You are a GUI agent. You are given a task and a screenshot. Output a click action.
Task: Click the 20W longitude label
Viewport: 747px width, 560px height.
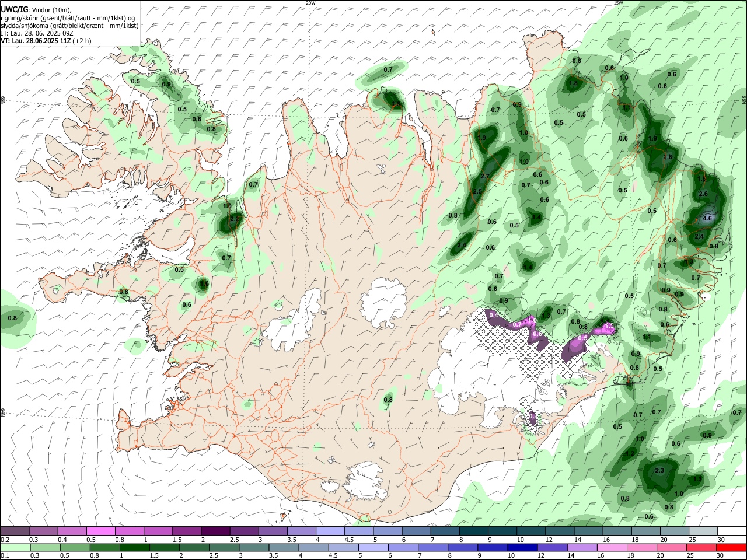pyautogui.click(x=310, y=3)
